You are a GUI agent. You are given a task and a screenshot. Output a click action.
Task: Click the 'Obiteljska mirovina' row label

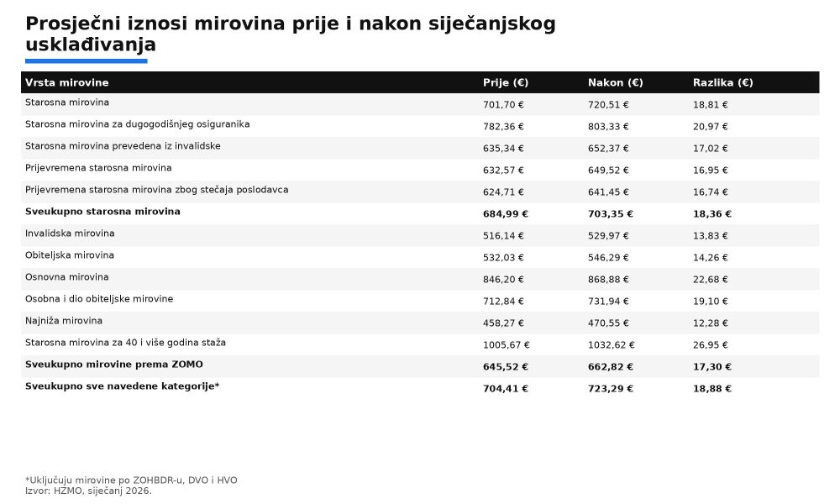70,255
